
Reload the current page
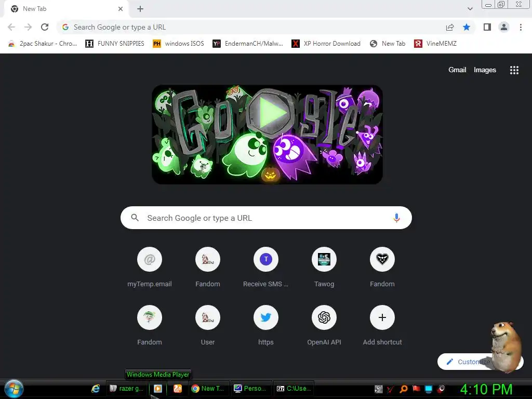(45, 27)
